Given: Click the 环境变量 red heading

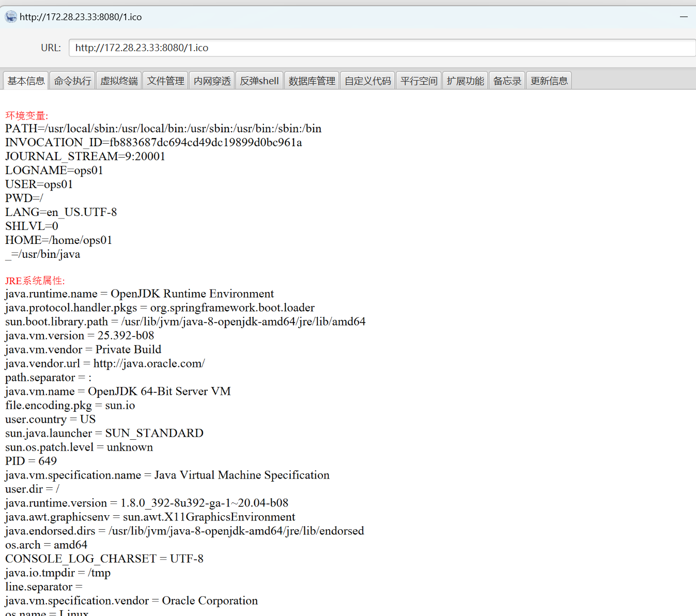Looking at the screenshot, I should (x=27, y=116).
